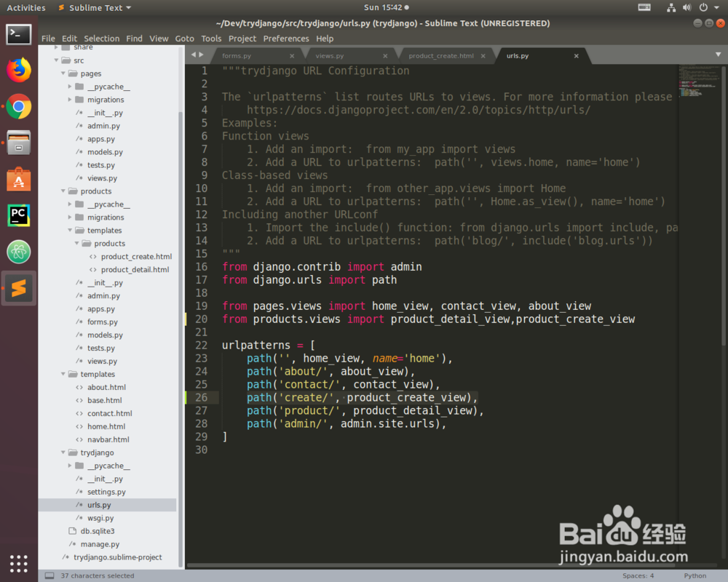Launch Google Chrome from the dock
The image size is (728, 582).
[x=19, y=107]
